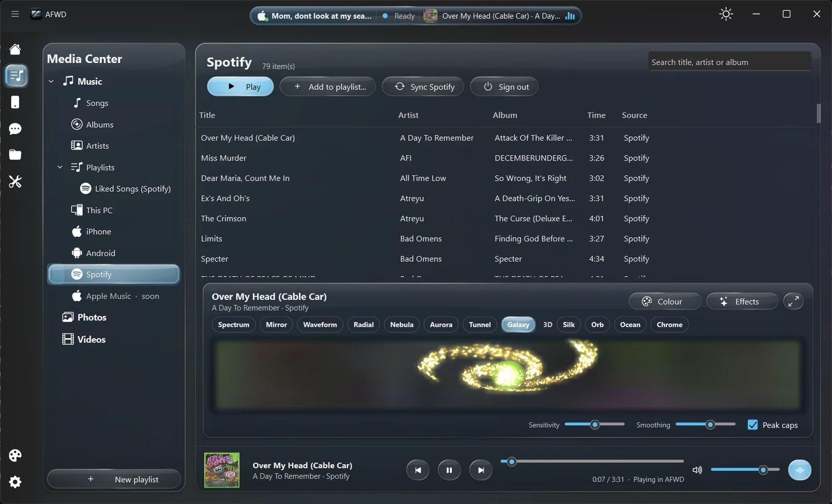Switch visualizer to Aurora

point(441,325)
